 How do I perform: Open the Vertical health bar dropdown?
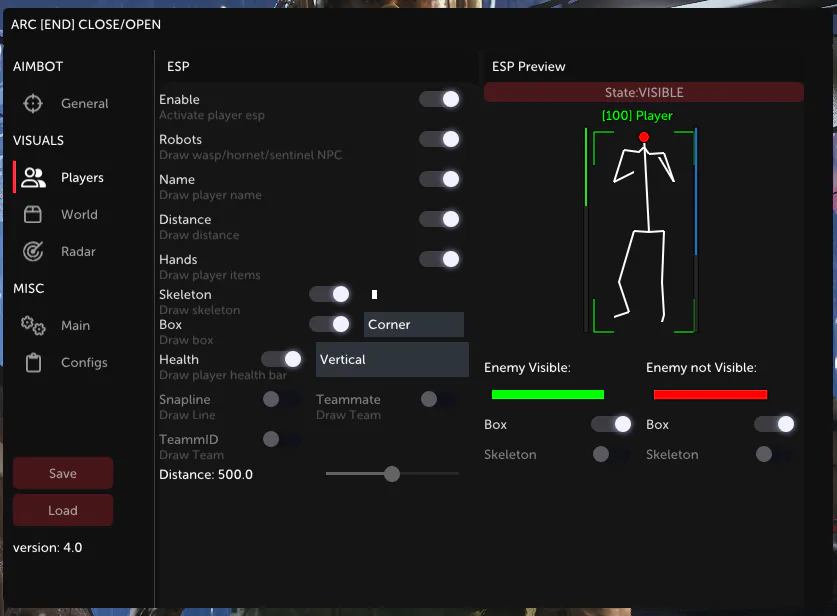coord(391,358)
